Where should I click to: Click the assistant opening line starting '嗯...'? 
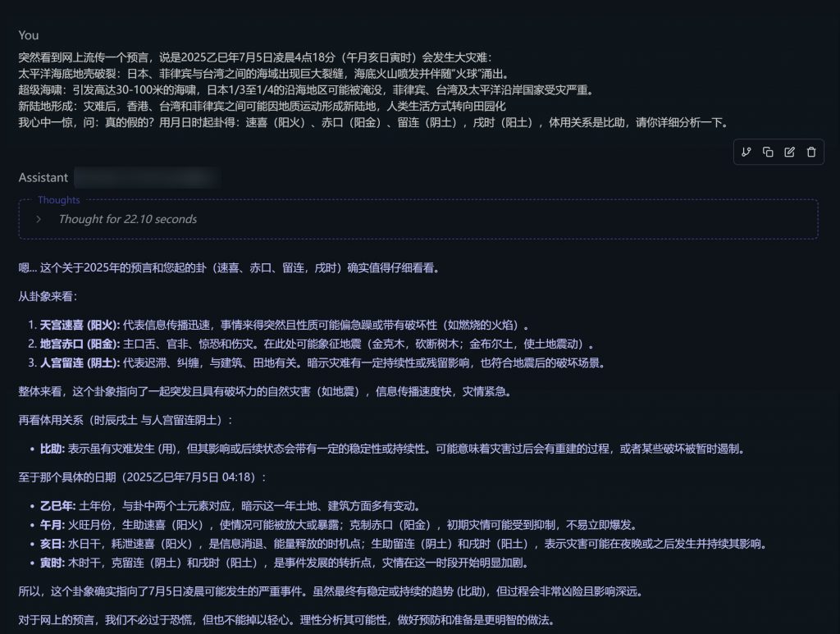click(230, 267)
